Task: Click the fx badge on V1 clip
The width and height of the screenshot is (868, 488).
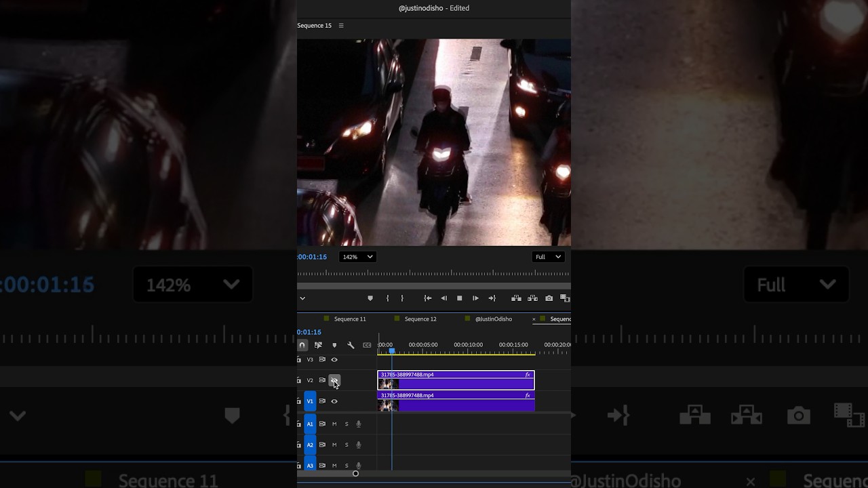Action: point(528,395)
